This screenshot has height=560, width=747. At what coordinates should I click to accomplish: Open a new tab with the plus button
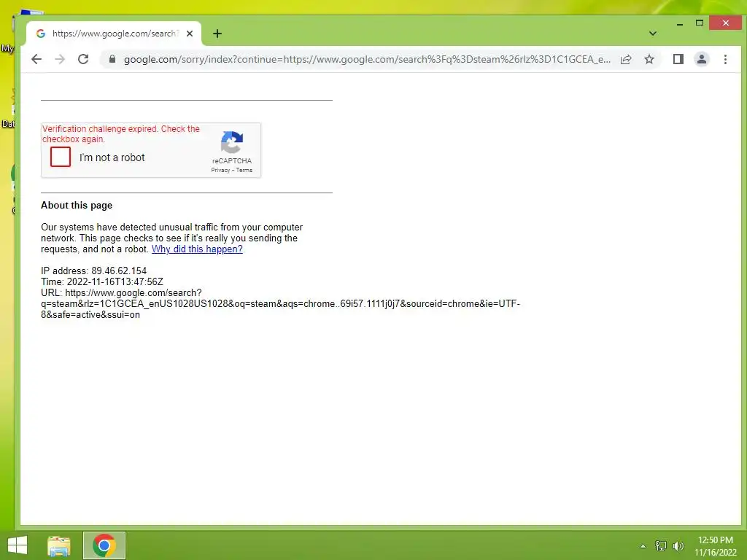(217, 34)
